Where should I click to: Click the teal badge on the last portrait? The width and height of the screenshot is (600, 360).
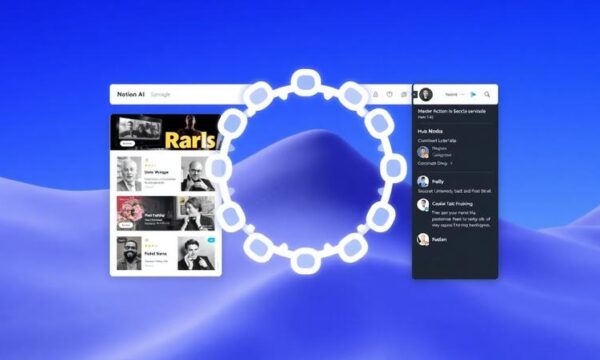[211, 240]
